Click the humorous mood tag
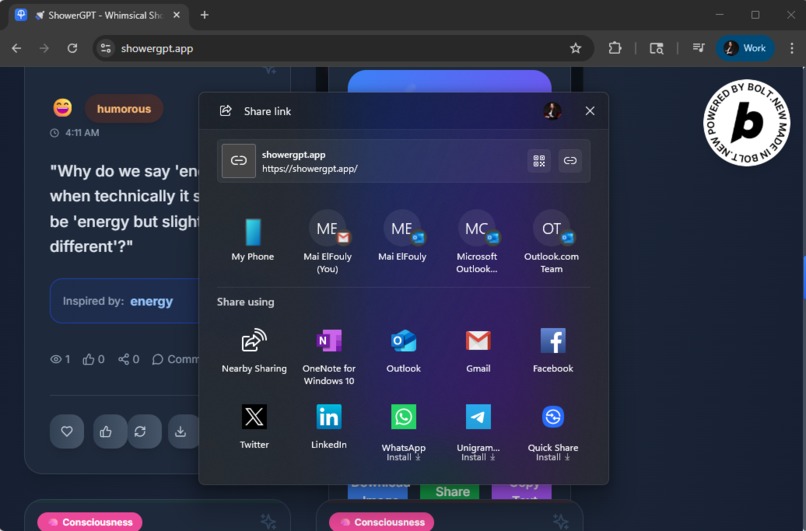This screenshot has height=531, width=806. pos(124,109)
